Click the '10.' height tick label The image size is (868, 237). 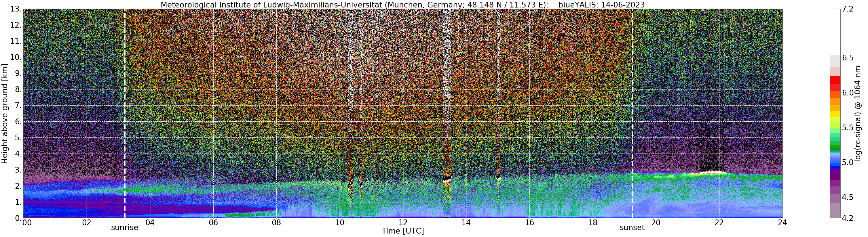point(16,57)
